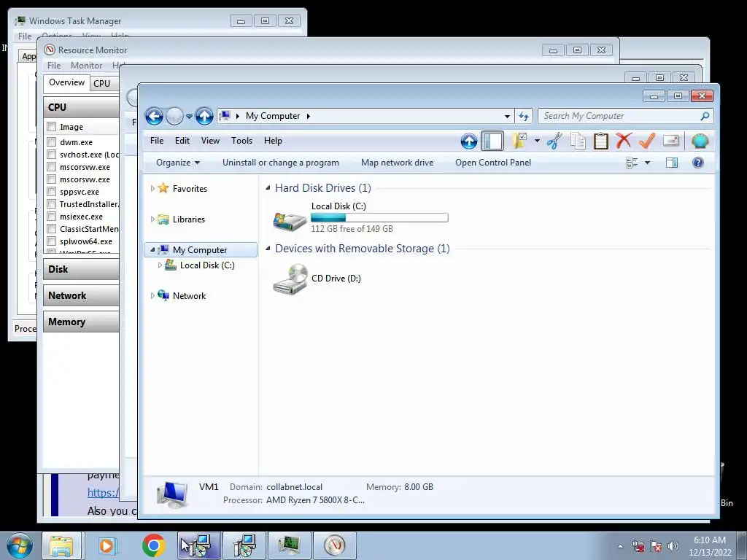Click the blue Up toolbar button

tap(469, 141)
